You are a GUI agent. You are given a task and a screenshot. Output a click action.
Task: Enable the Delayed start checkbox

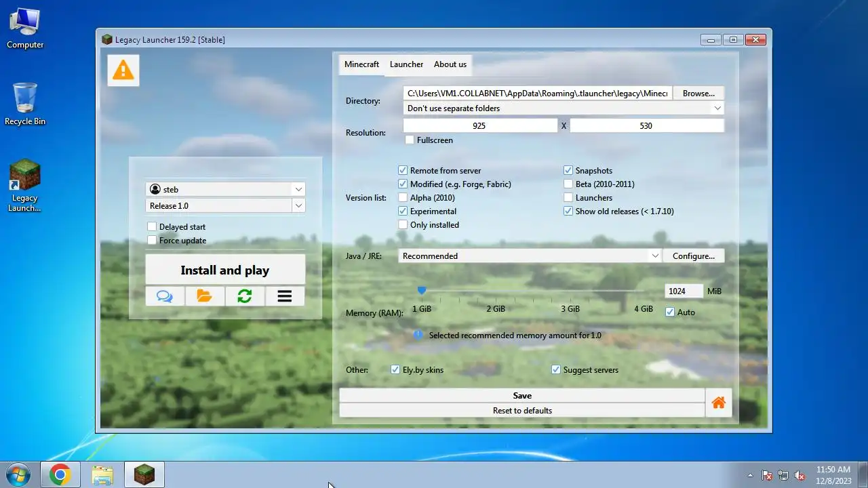point(152,227)
